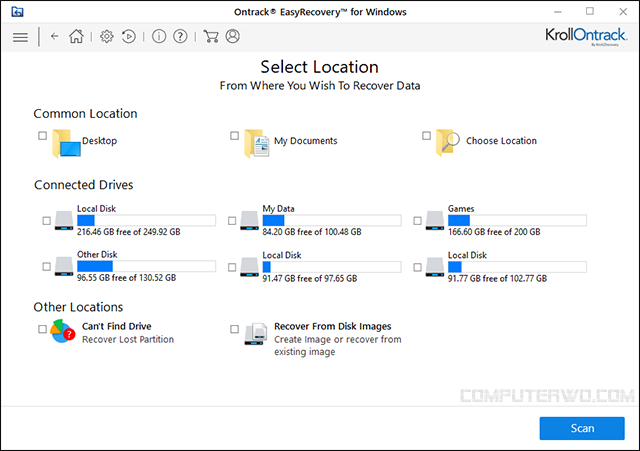
Task: Check the Choose Location checkbox
Action: click(426, 136)
